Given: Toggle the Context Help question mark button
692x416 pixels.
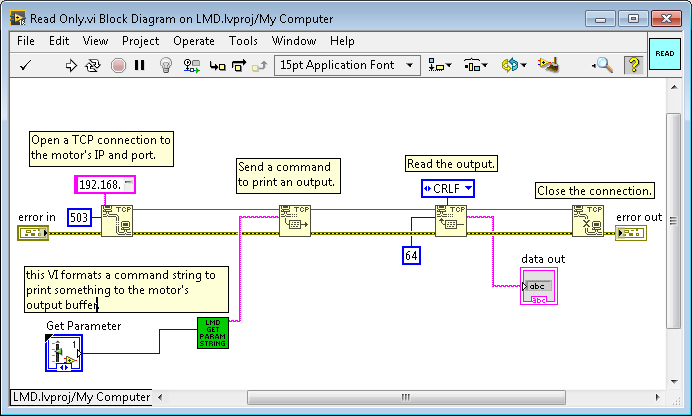Looking at the screenshot, I should click(x=634, y=65).
